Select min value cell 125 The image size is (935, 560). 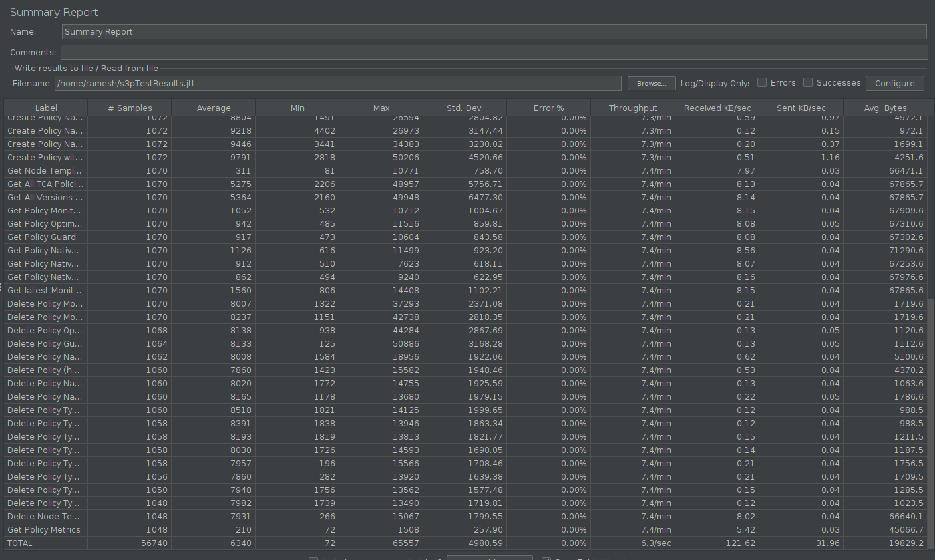[327, 344]
